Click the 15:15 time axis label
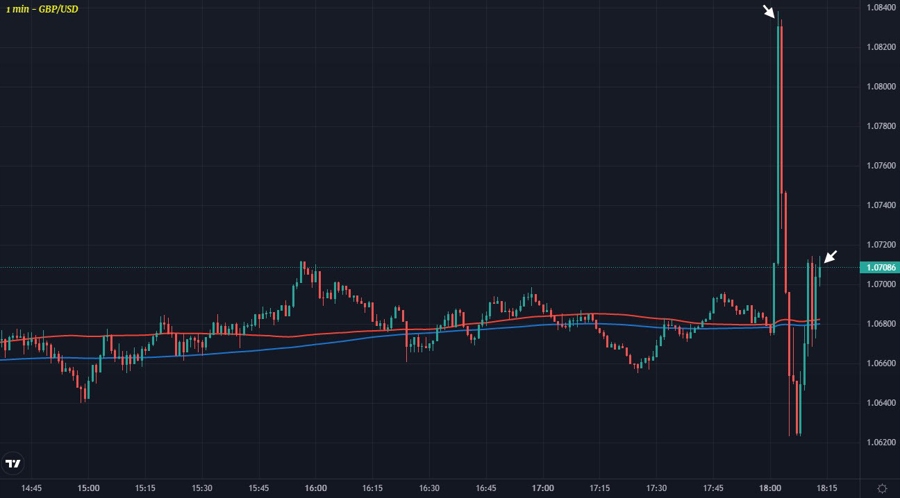The height and width of the screenshot is (498, 900). tap(145, 488)
